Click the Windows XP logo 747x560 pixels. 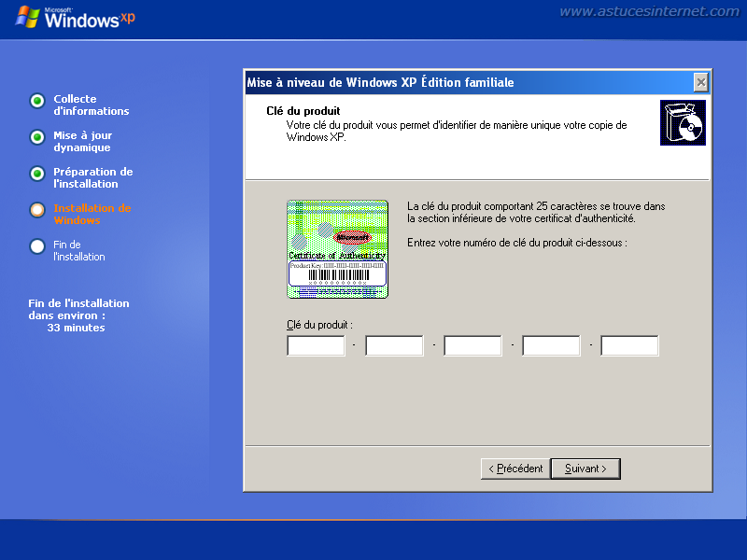pos(76,18)
